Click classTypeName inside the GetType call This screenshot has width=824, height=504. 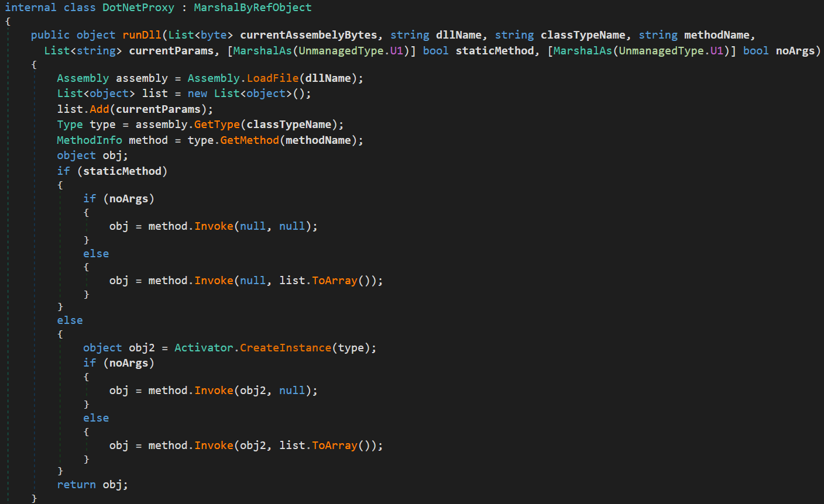point(289,125)
